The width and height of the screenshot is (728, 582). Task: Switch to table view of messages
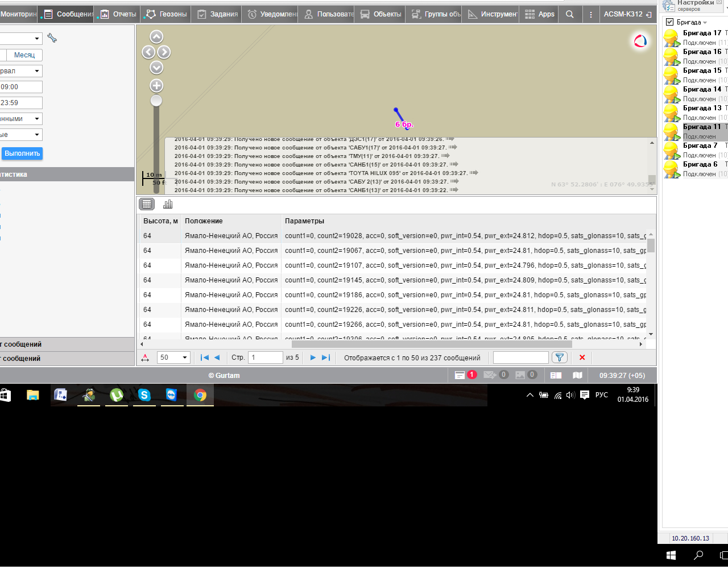click(147, 204)
